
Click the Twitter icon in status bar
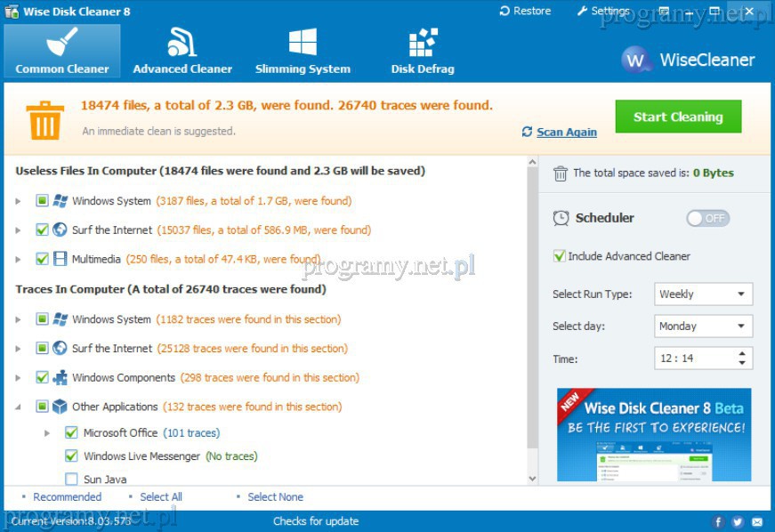pyautogui.click(x=738, y=521)
